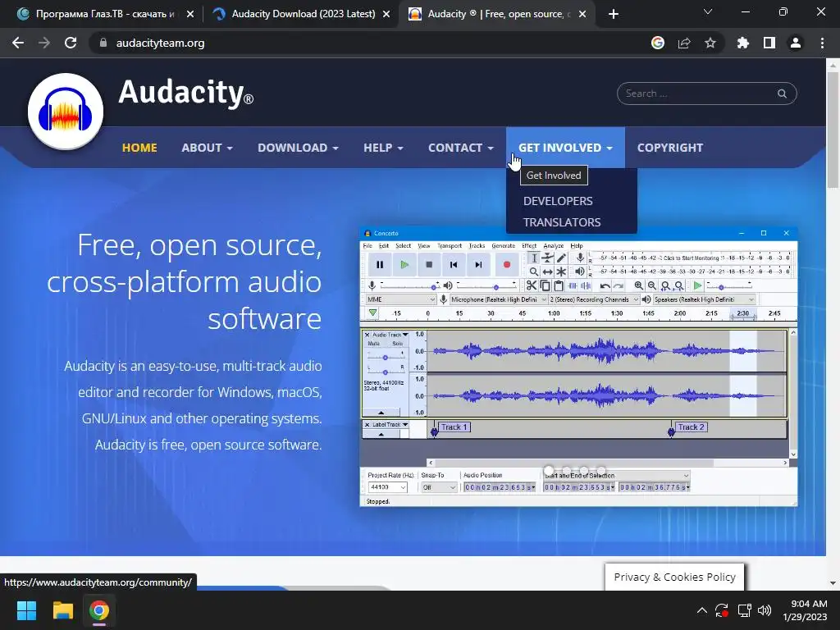Close the active Audacity ® tab
840x630 pixels.
tap(583, 14)
